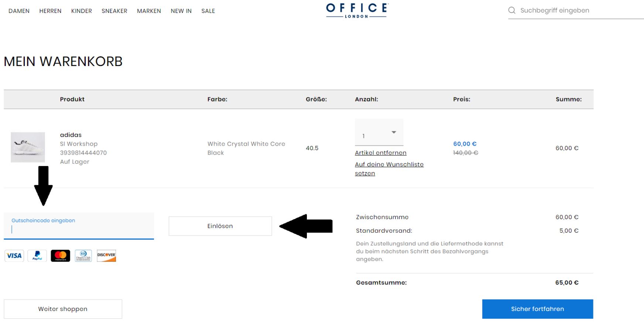
Task: Click the Sicher fortfahren button
Action: [538, 309]
